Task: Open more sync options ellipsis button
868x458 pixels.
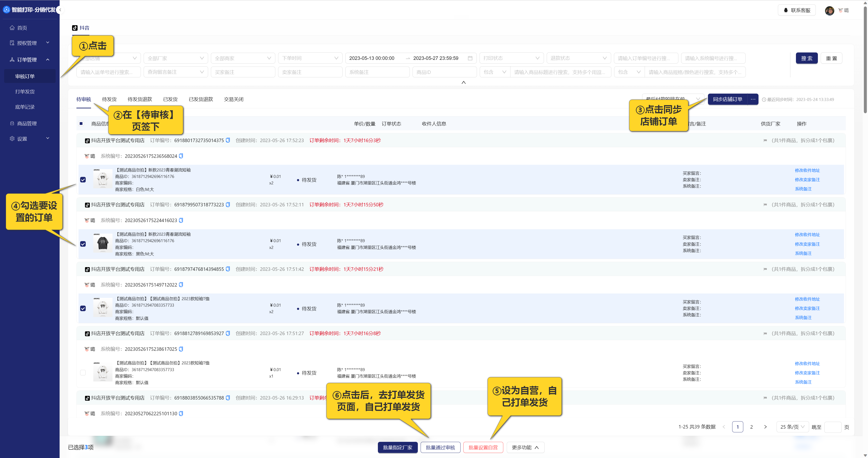Action: [x=753, y=99]
